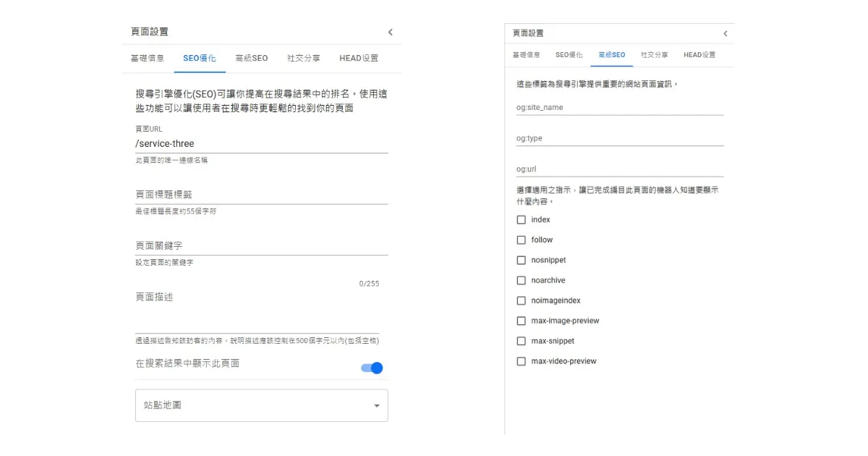The height and width of the screenshot is (456, 868).
Task: Check the noarchive option
Action: (521, 280)
